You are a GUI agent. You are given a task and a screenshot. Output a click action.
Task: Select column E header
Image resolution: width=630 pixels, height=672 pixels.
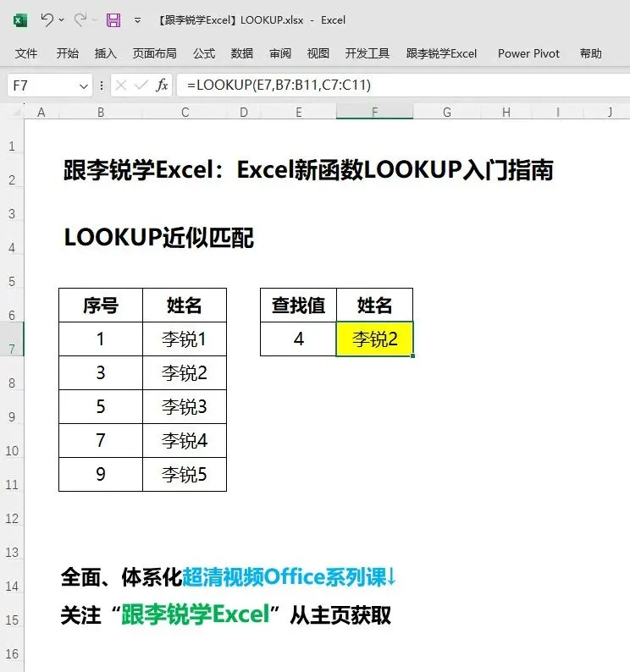(x=299, y=113)
